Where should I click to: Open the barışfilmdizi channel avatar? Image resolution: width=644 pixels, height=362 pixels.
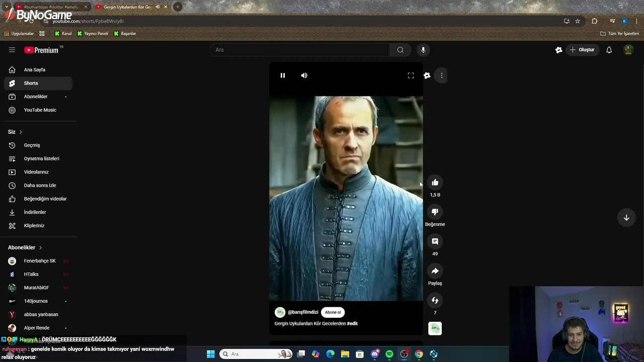coord(280,312)
